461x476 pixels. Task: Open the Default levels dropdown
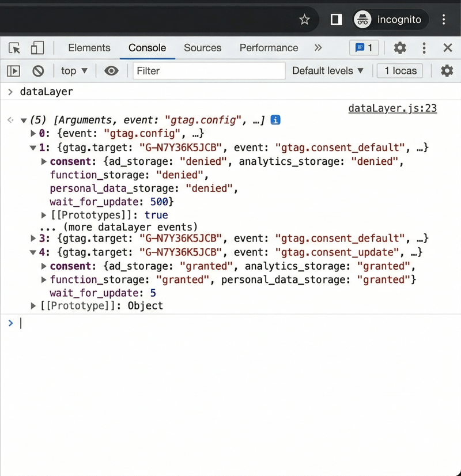(328, 71)
